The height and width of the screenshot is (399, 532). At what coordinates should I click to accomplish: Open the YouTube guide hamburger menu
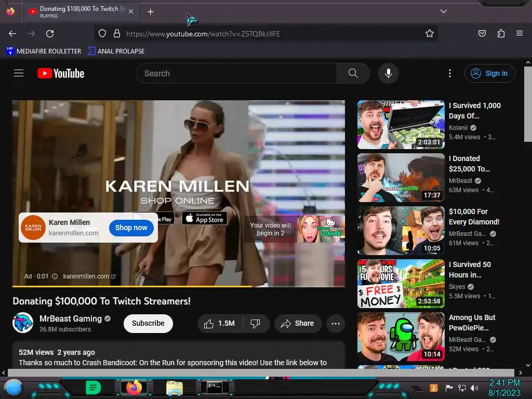coord(19,73)
